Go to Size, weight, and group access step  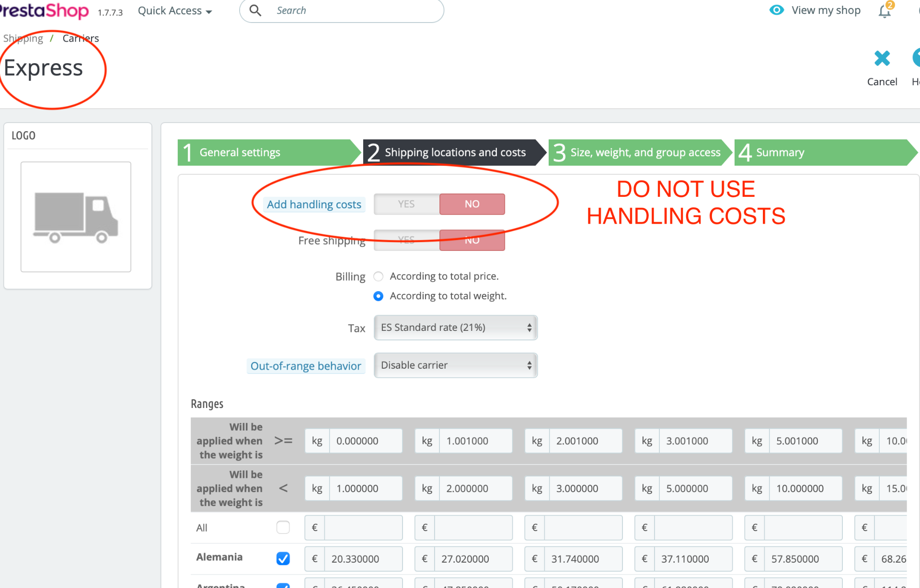click(645, 152)
